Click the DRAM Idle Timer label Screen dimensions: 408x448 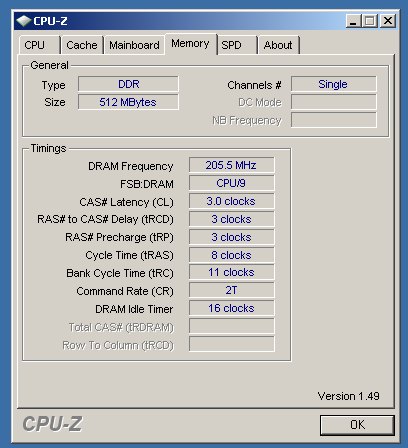[x=134, y=309]
